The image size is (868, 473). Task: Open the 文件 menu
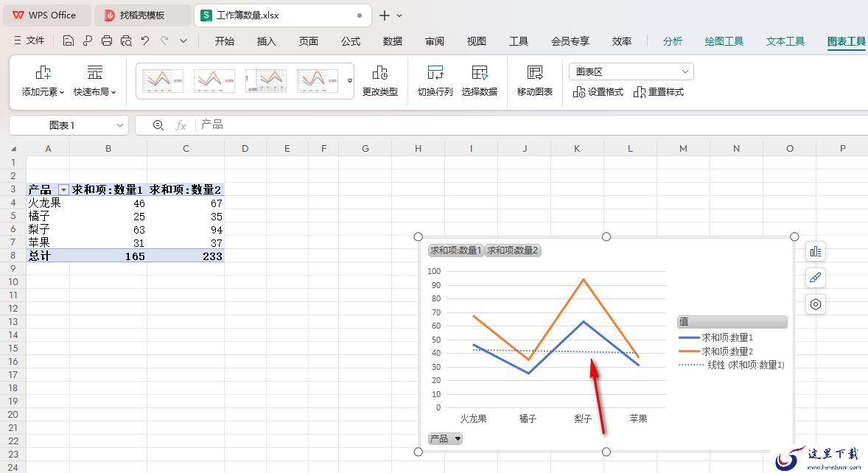click(x=29, y=41)
